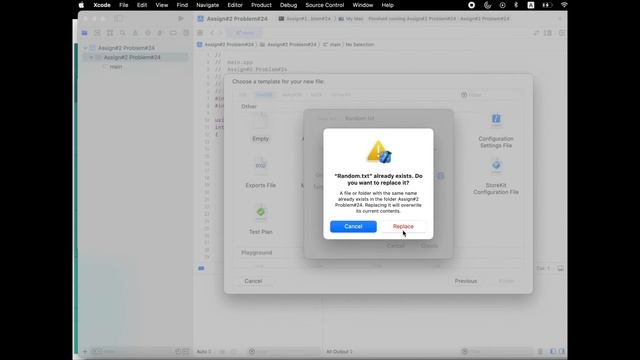Select the Test Plan template
This screenshot has height=360, width=640.
(x=260, y=221)
